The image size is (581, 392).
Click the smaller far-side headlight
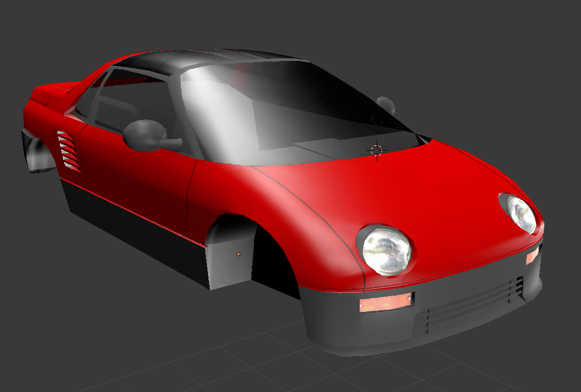pyautogui.click(x=521, y=214)
